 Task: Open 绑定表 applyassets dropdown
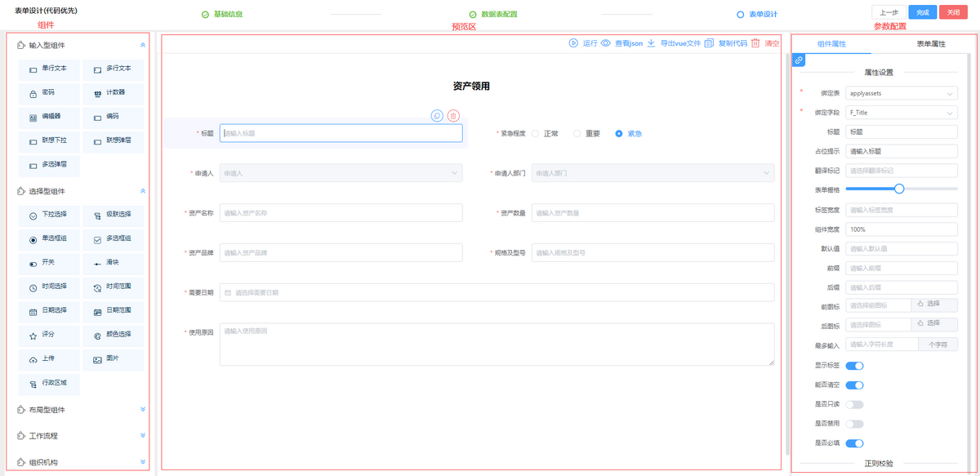pyautogui.click(x=902, y=93)
